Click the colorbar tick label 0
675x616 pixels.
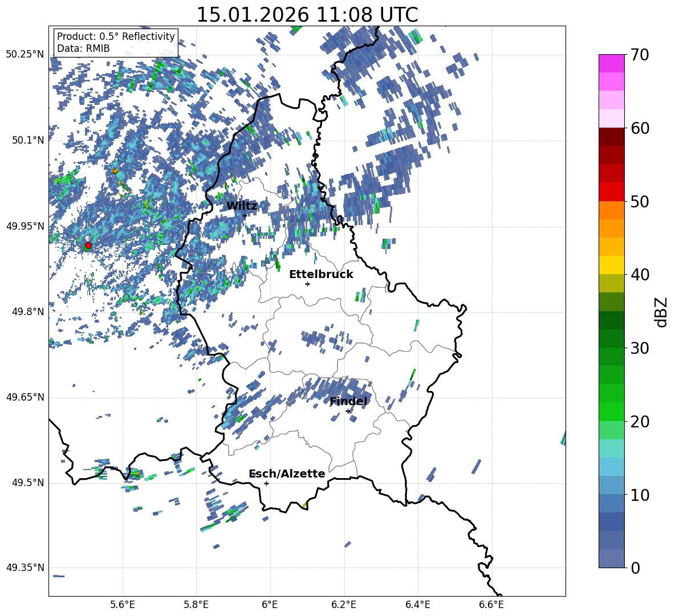[635, 568]
